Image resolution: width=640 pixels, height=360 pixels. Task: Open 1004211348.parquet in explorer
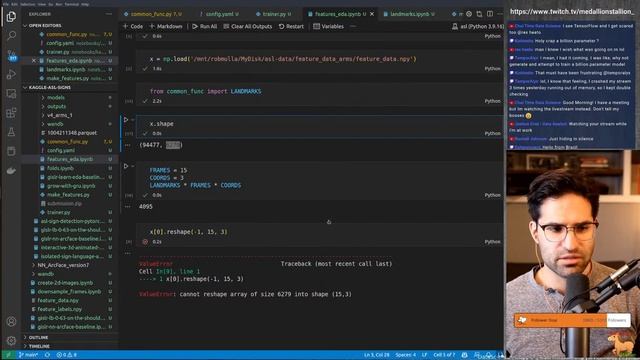click(x=72, y=133)
